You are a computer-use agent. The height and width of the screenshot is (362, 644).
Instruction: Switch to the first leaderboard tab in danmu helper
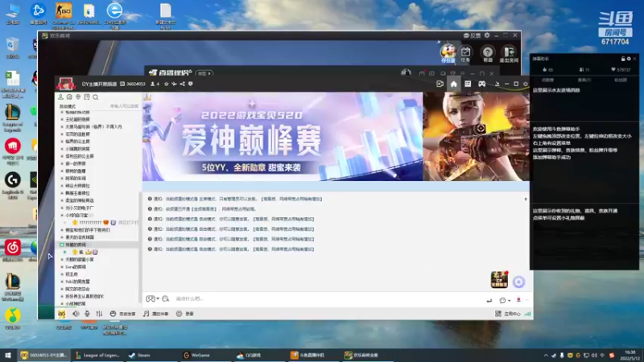tap(547, 80)
